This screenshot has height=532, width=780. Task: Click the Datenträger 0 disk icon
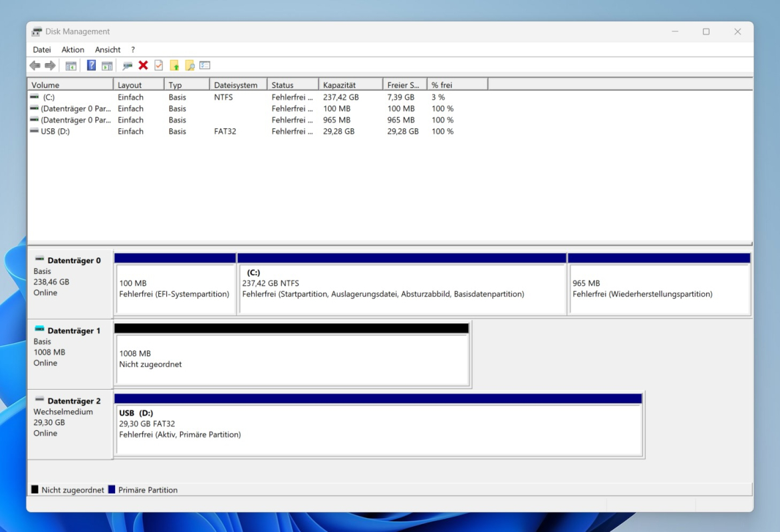pyautogui.click(x=39, y=259)
